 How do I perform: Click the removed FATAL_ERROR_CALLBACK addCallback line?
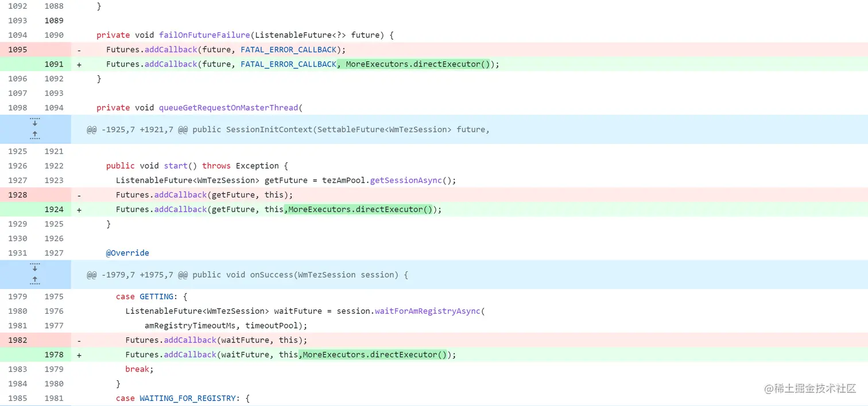[226, 49]
